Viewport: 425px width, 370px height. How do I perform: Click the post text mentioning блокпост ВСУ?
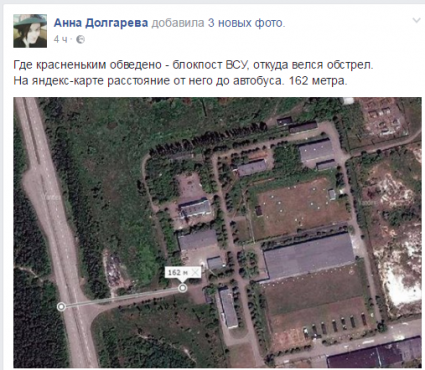(x=193, y=64)
